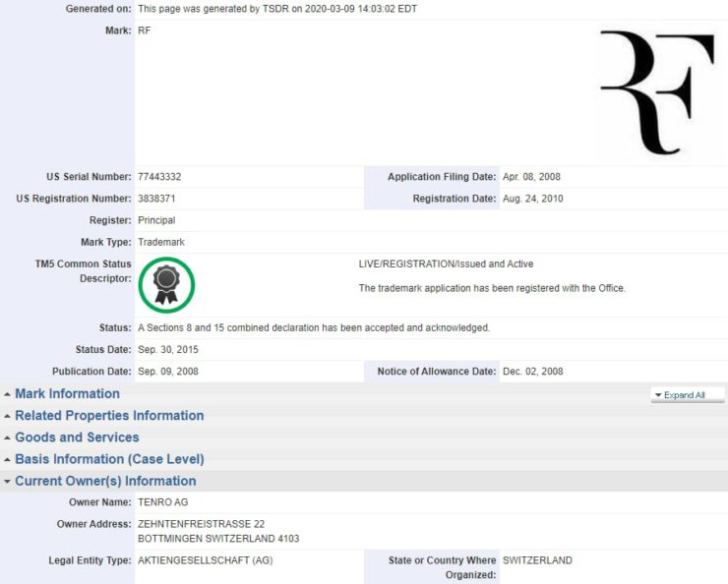Screen dimensions: 728x584
Task: Click the arrow icon on Expand All
Action: tap(657, 395)
